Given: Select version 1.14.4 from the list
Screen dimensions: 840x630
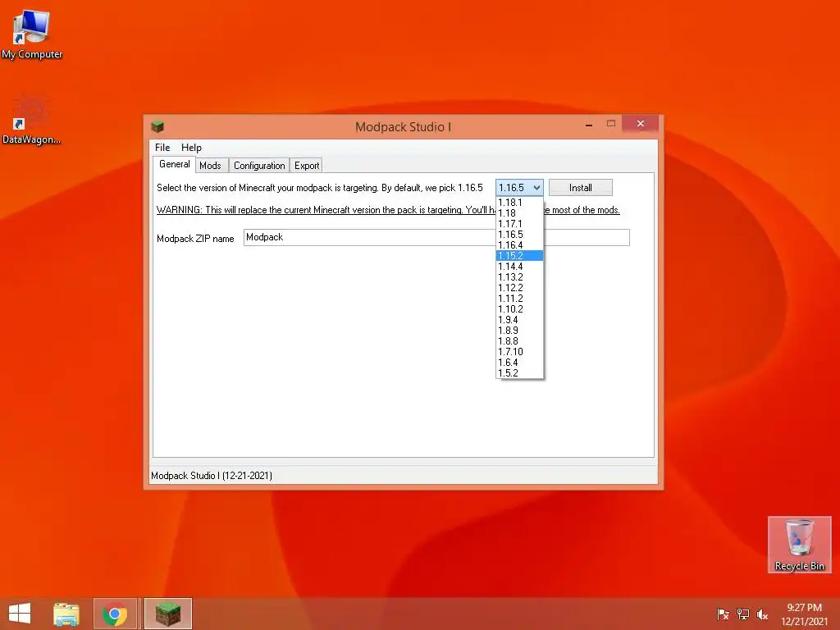Looking at the screenshot, I should point(519,267).
